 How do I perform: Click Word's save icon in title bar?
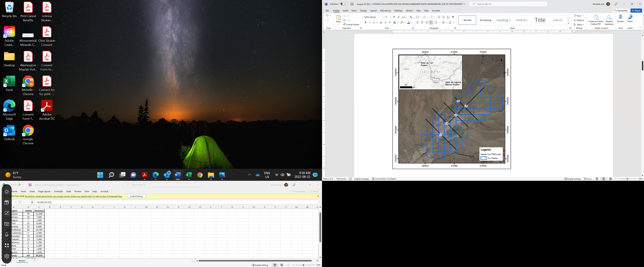(352, 4)
